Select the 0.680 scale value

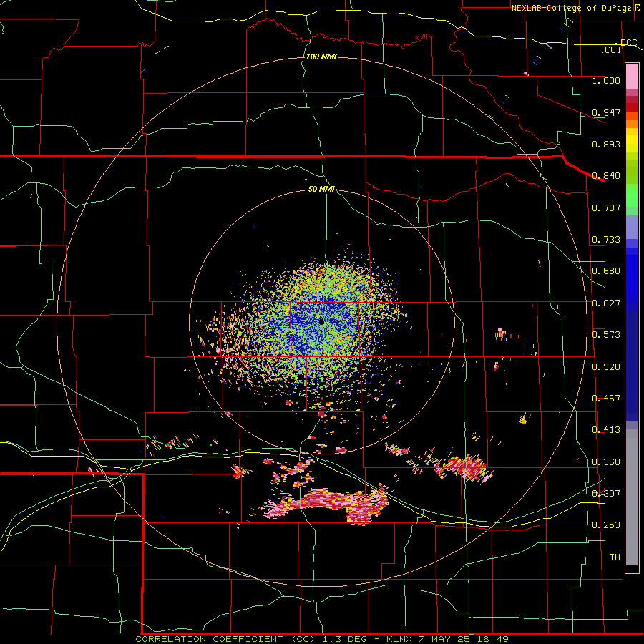[x=606, y=271]
